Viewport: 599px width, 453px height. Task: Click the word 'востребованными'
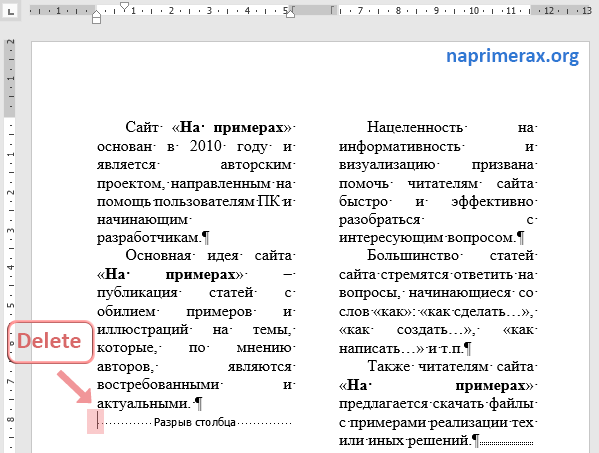[158, 385]
